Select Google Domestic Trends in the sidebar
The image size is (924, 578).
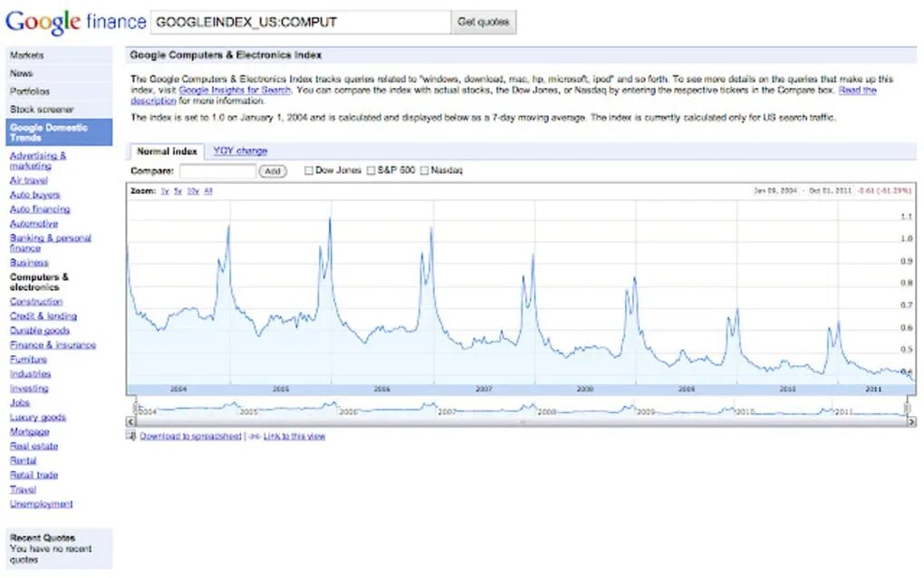[59, 132]
